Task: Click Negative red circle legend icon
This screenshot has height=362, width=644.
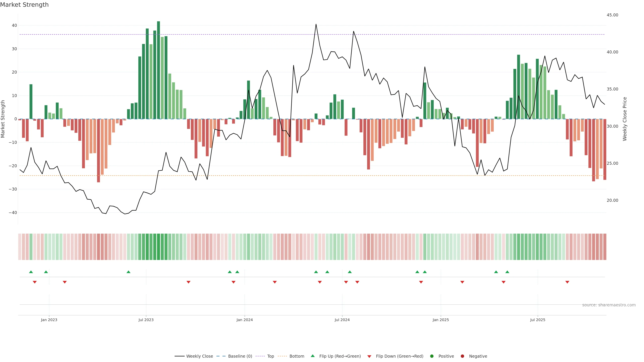Action: 462,356
